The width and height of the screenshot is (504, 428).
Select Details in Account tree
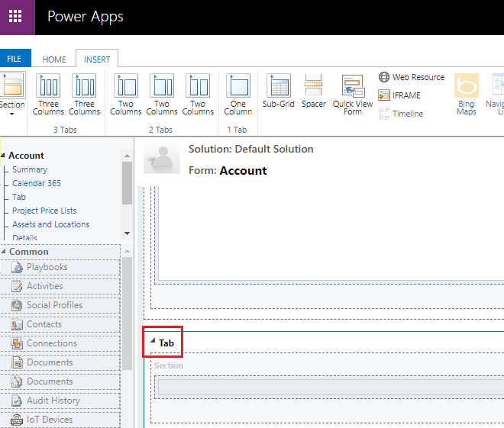pyautogui.click(x=24, y=237)
